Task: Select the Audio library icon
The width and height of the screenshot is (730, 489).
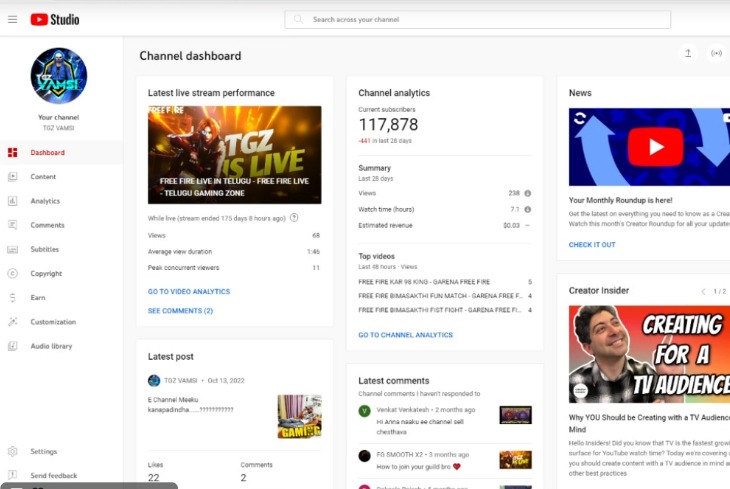Action: [x=13, y=346]
